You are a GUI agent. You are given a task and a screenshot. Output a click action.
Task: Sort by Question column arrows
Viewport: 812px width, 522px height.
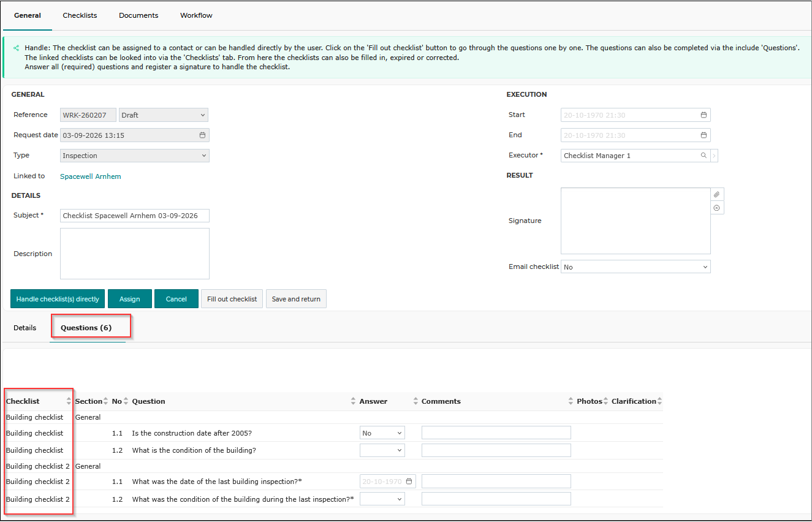[x=353, y=401]
